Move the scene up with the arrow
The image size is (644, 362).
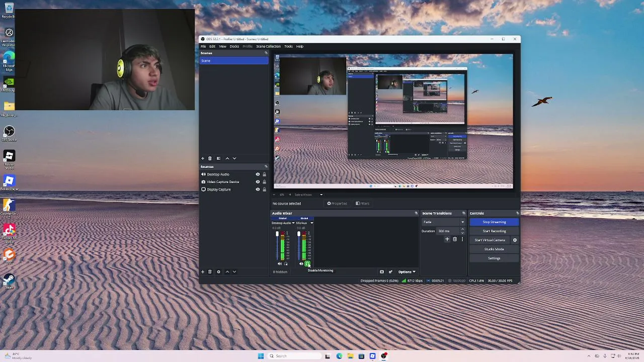(x=227, y=158)
